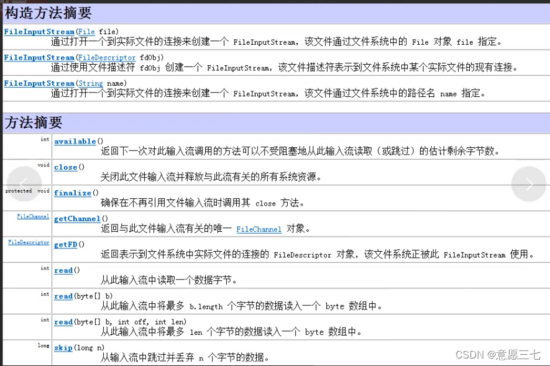Open the read(byte[] b) method link
The width and height of the screenshot is (550, 366).
(x=63, y=297)
